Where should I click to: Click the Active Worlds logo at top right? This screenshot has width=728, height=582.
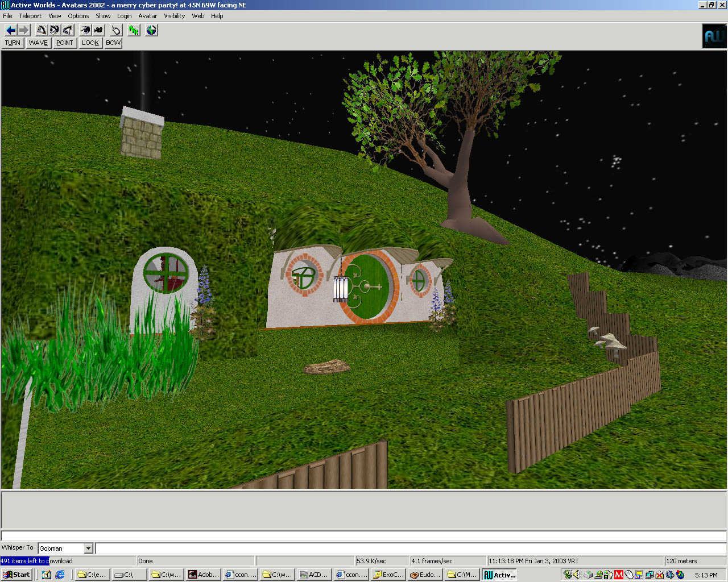714,36
